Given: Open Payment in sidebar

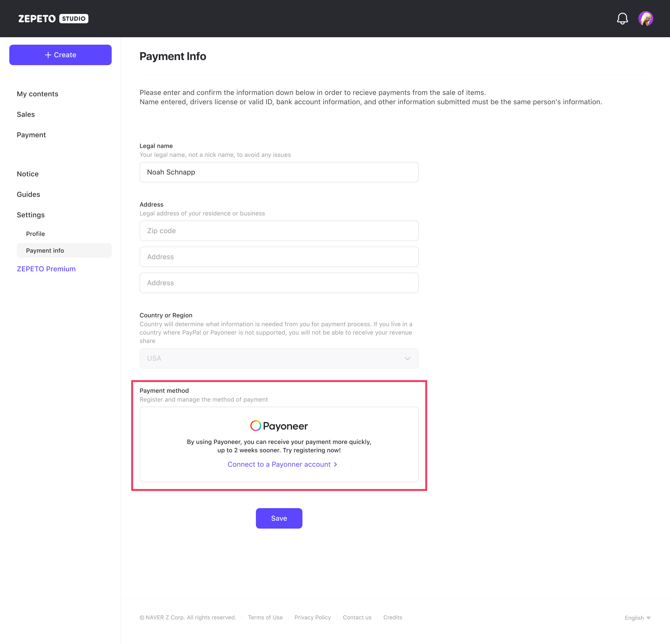Looking at the screenshot, I should [x=31, y=135].
